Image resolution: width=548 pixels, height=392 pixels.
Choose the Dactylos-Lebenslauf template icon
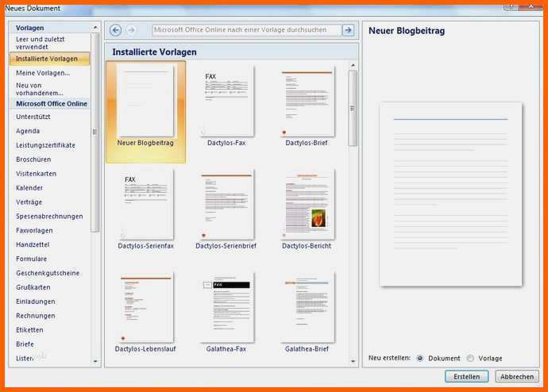tap(145, 306)
